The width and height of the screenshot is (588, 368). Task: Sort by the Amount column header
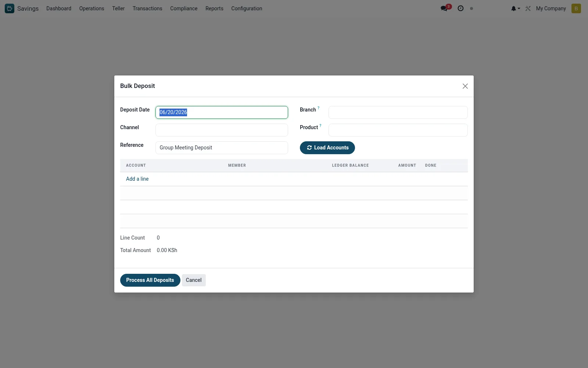pyautogui.click(x=407, y=166)
